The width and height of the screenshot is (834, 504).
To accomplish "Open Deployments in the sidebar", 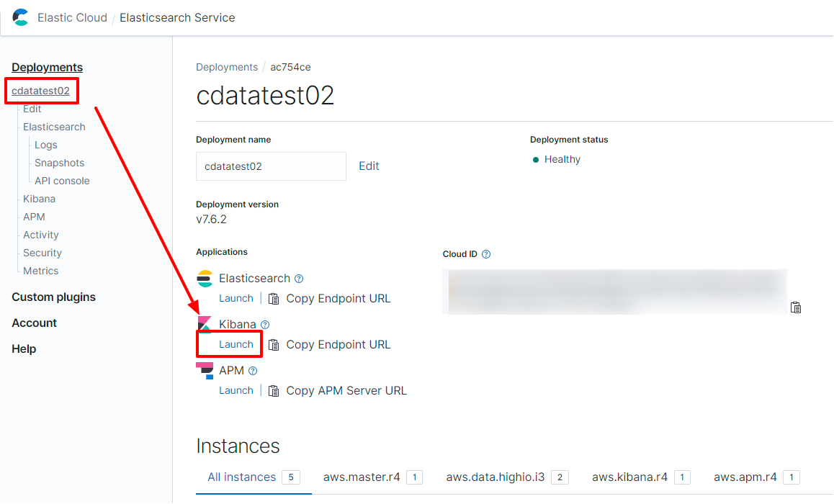I will [x=48, y=67].
